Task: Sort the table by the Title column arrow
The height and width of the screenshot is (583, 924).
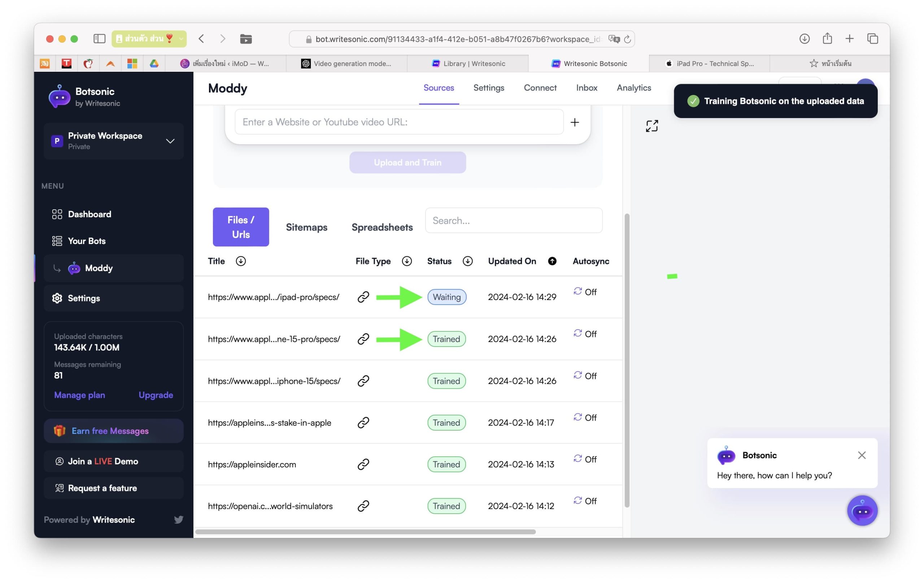Action: click(241, 261)
